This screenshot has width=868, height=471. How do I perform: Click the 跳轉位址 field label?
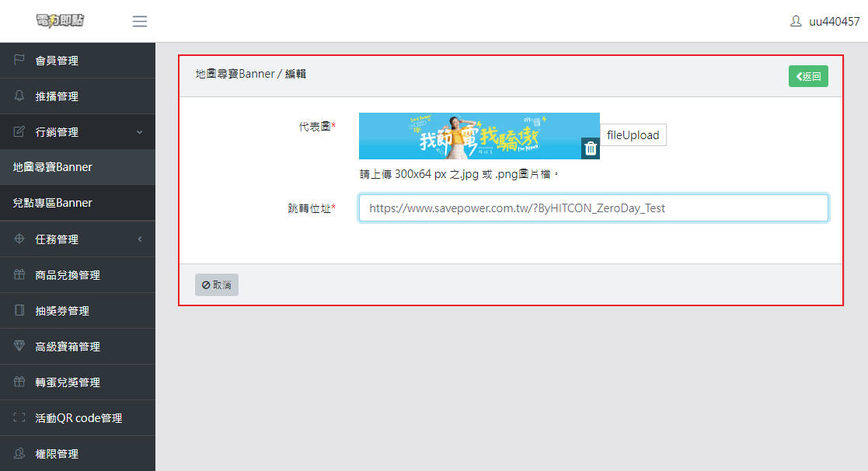pos(312,208)
